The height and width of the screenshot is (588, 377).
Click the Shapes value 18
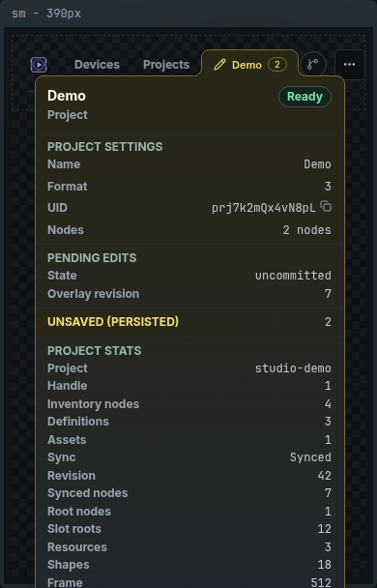coord(324,565)
